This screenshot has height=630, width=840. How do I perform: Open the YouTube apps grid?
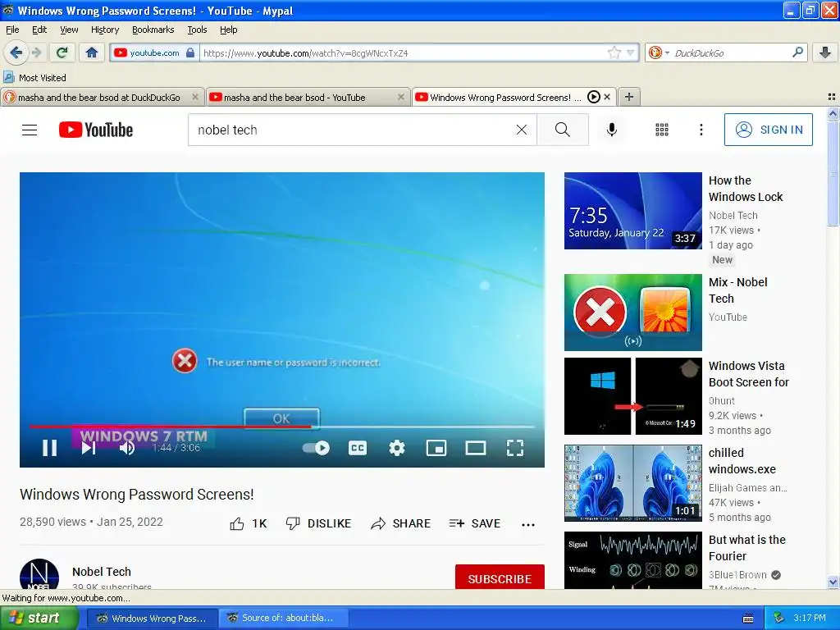[x=662, y=130]
